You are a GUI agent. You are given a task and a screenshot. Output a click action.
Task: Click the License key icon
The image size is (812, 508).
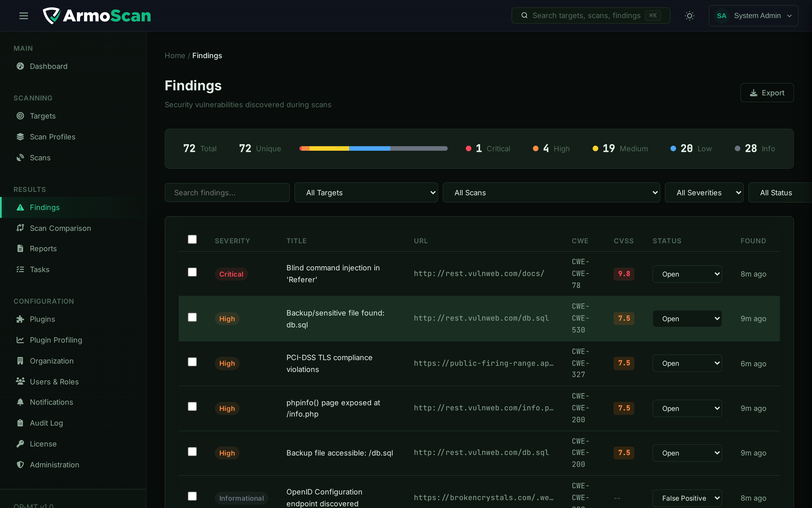pyautogui.click(x=20, y=444)
